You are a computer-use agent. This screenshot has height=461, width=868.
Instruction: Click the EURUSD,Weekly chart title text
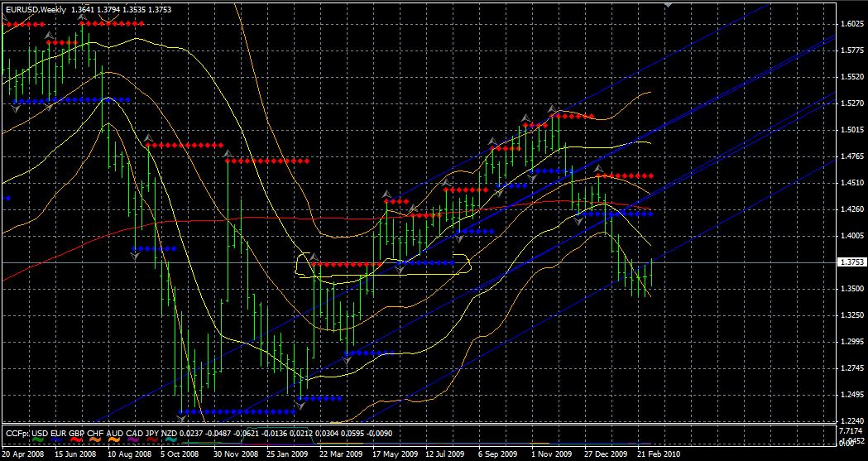(x=36, y=9)
